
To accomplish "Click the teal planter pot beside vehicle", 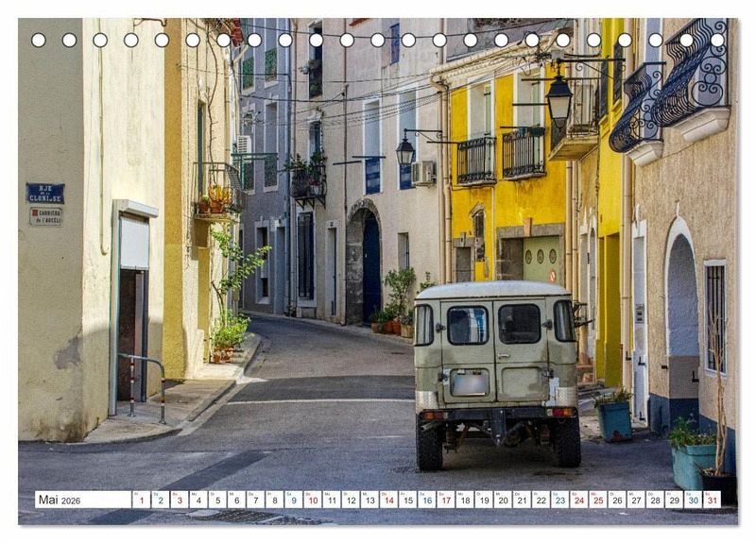I will [x=615, y=418].
